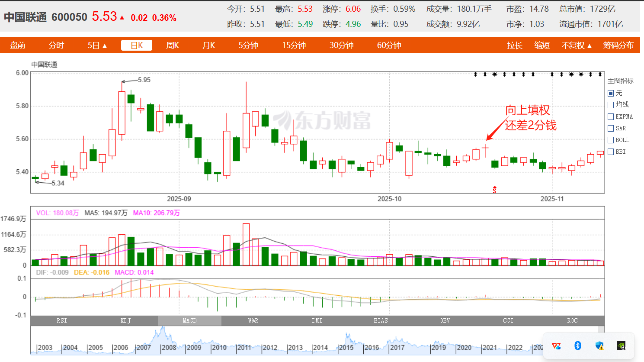Click the DIF -0.009 readout
The width and height of the screenshot is (644, 362).
click(x=52, y=272)
